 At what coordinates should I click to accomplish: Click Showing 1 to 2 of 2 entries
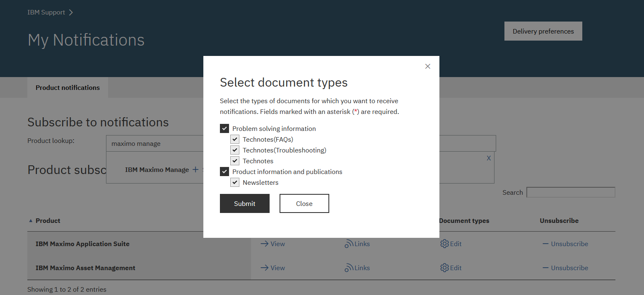click(x=67, y=289)
